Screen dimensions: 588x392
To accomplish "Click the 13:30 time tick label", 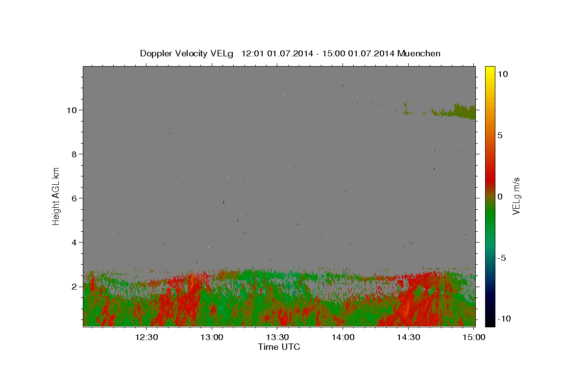I will [x=277, y=337].
